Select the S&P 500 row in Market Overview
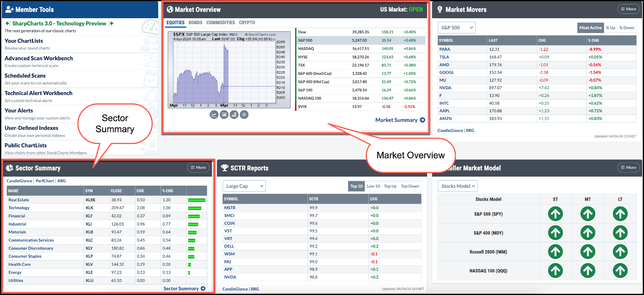Screen dimensions: 644x295 click(x=361, y=40)
